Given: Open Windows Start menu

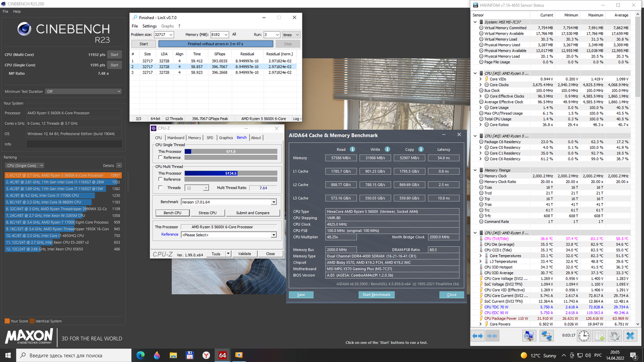Looking at the screenshot, I should (x=8, y=355).
